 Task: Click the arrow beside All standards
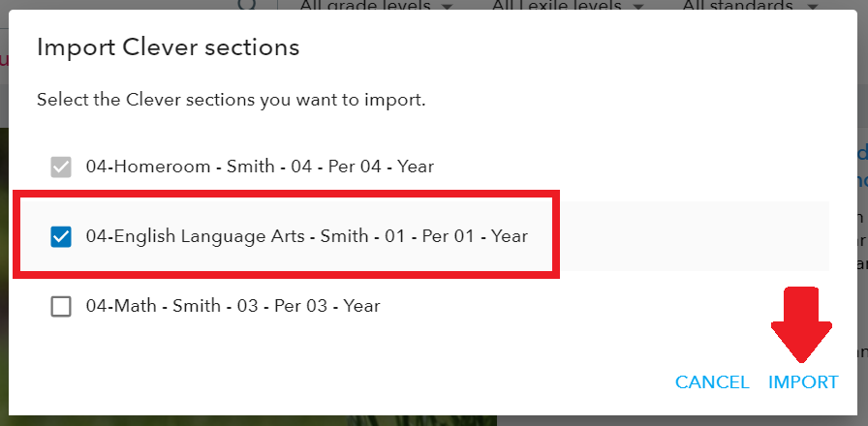813,7
